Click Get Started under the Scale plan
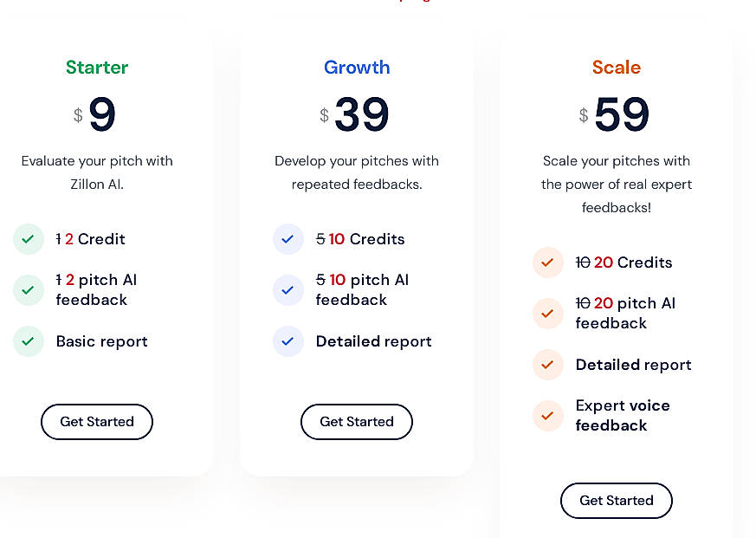 (x=617, y=501)
